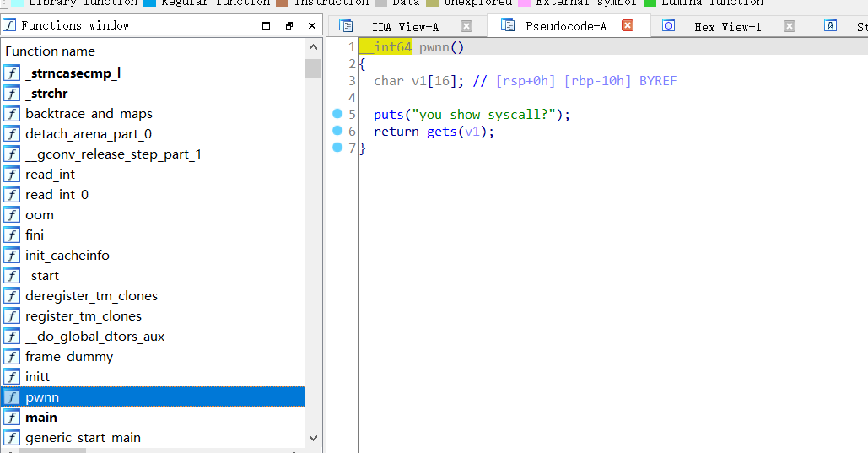Click function icon beside register_tm_clones
Viewport: 868px width, 453px height.
[x=12, y=315]
